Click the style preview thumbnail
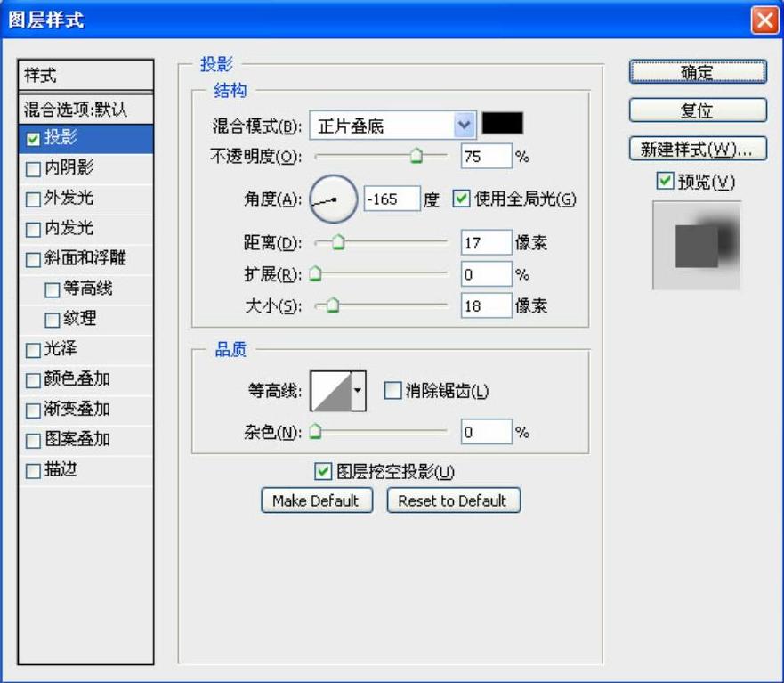Screen dimensions: 784x683 click(x=697, y=245)
